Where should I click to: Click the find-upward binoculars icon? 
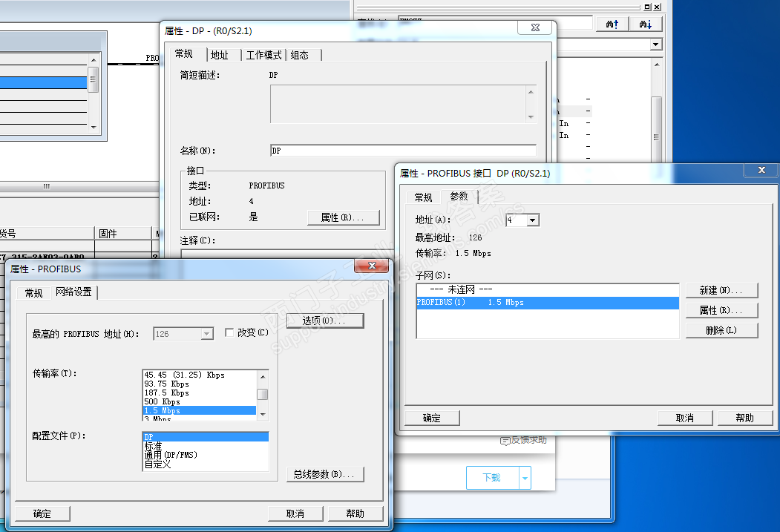(612, 24)
